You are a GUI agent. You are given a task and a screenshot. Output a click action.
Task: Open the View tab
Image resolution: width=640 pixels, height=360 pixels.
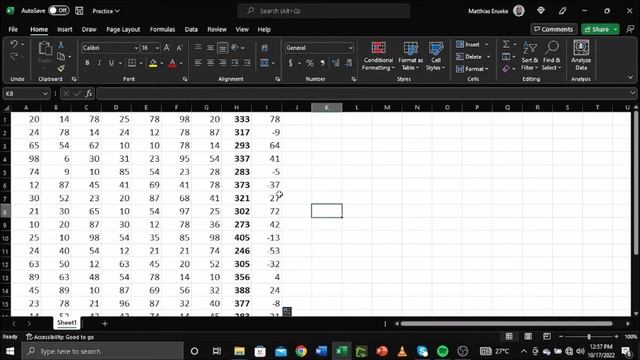click(x=242, y=29)
